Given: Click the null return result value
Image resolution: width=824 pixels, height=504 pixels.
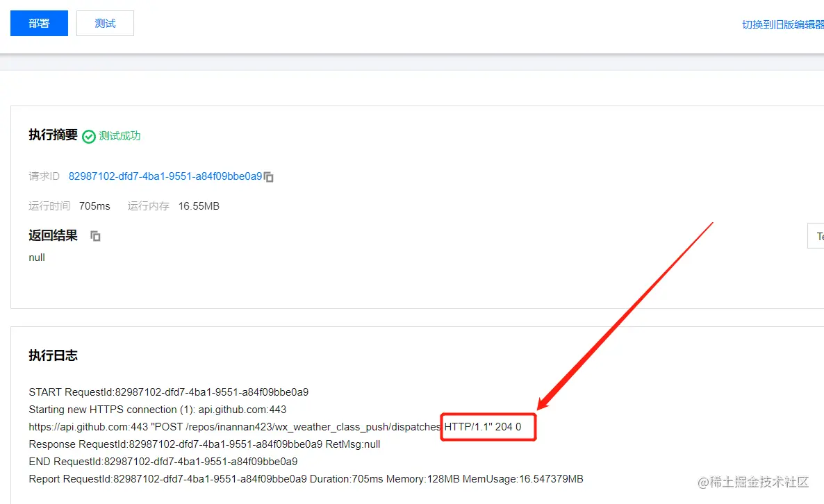Looking at the screenshot, I should tap(37, 258).
